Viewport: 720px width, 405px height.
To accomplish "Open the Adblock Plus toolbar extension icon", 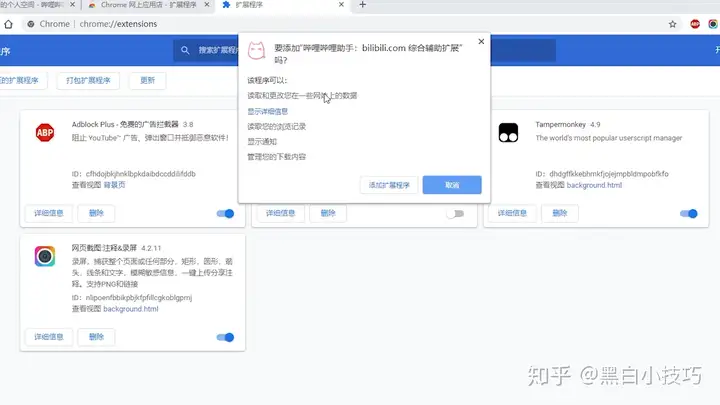I will [x=695, y=24].
